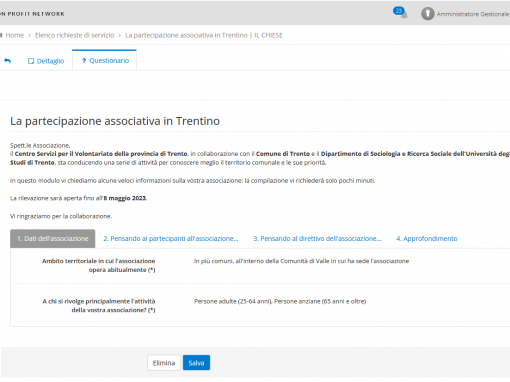This screenshot has width=510, height=382.
Task: Click the 'In questo modulo vi chiediamo' paragraph
Action: 193,180
